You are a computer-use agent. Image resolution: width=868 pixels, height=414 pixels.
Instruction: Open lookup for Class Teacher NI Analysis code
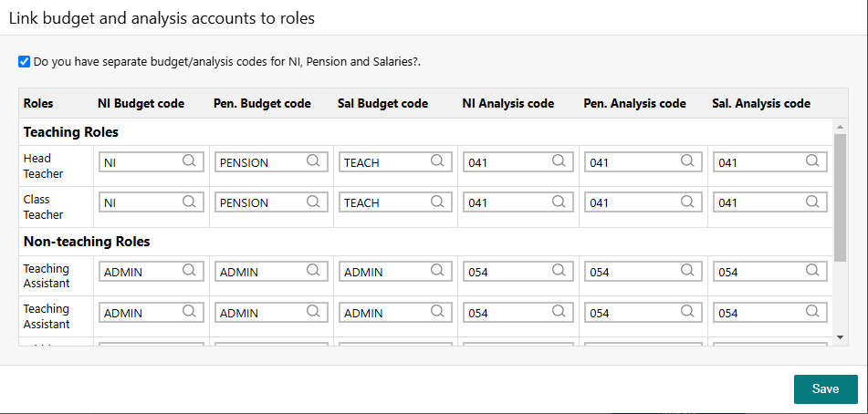tap(559, 202)
